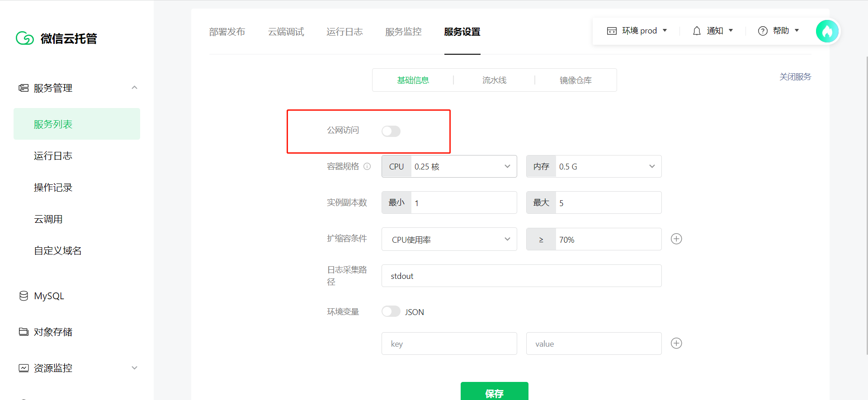Click the 服务管理 server icon

pyautogui.click(x=24, y=88)
